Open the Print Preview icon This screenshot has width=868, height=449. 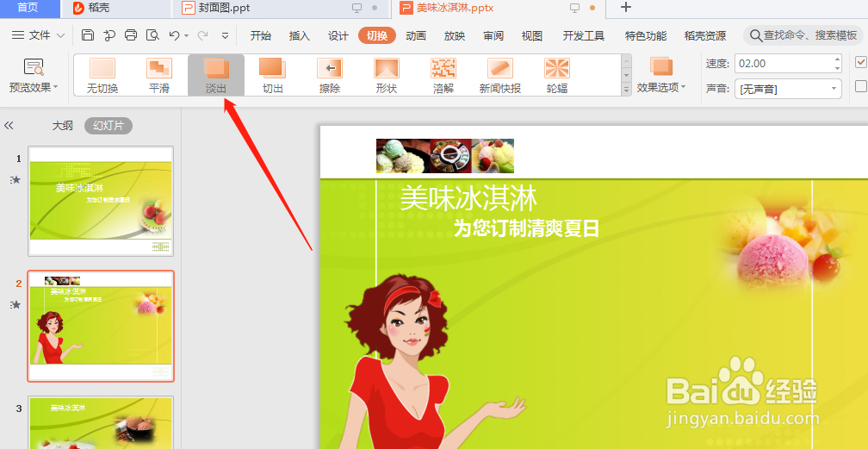pos(152,35)
